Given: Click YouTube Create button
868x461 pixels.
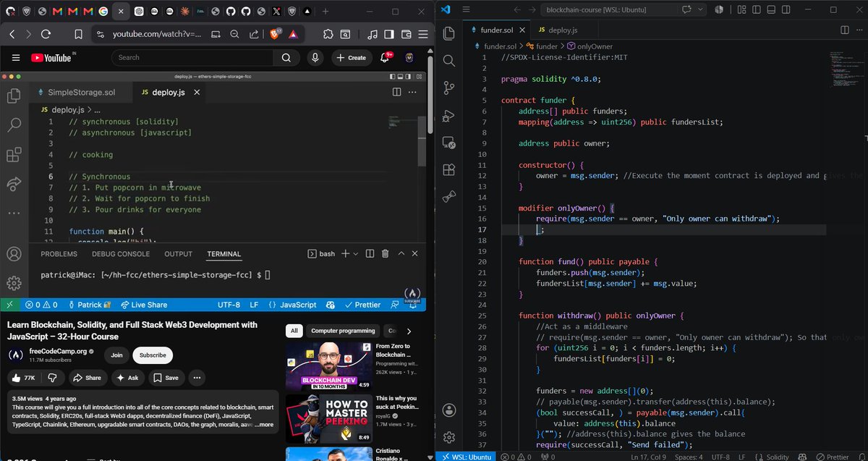Looking at the screenshot, I should point(350,58).
